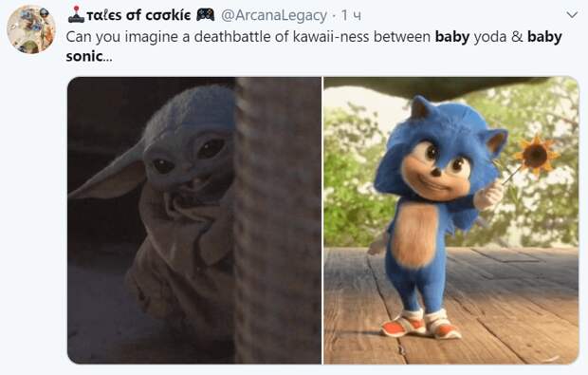The width and height of the screenshot is (588, 375).
Task: Click the sunflower baby Sonic is holding
Action: (x=536, y=156)
